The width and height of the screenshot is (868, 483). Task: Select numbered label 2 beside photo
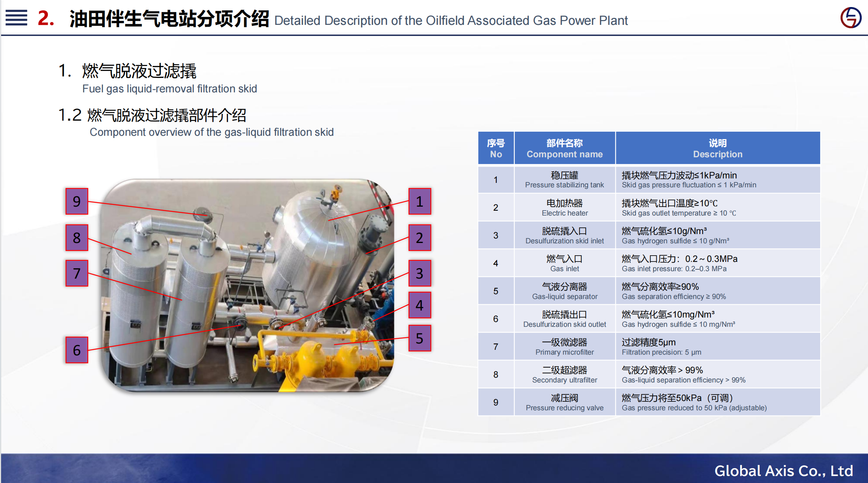point(420,237)
